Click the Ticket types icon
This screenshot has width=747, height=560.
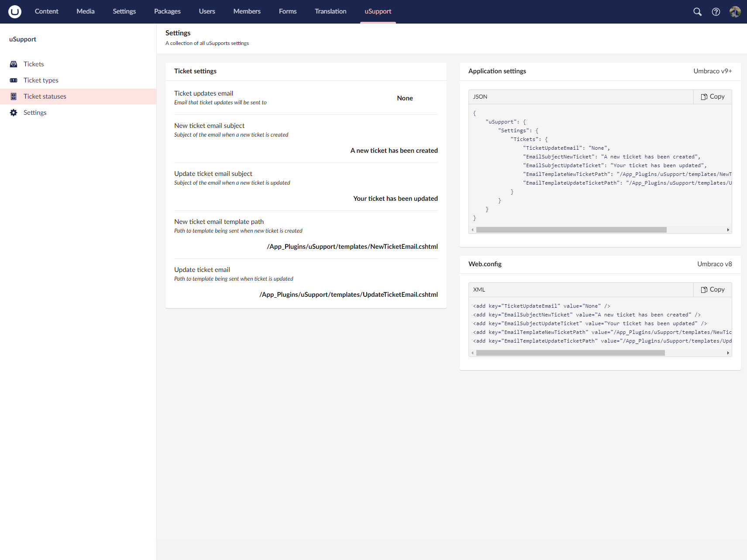(x=14, y=80)
